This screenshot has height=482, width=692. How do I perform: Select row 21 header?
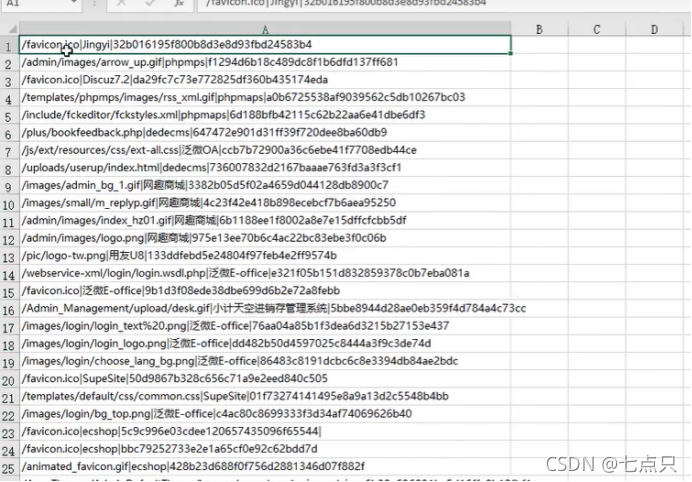9,397
